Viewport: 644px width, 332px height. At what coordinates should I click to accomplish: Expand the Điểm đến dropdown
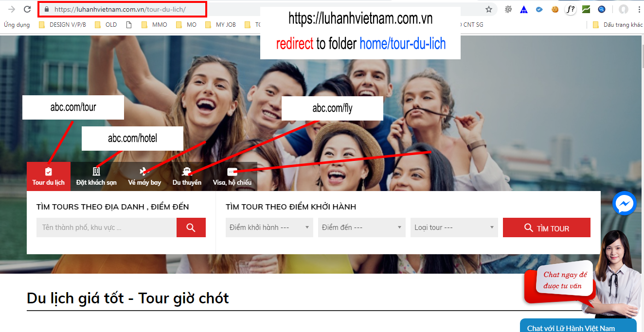pyautogui.click(x=362, y=227)
